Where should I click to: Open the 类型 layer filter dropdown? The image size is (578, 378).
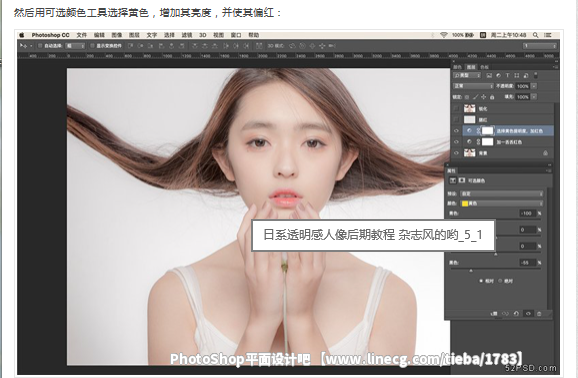(x=467, y=75)
